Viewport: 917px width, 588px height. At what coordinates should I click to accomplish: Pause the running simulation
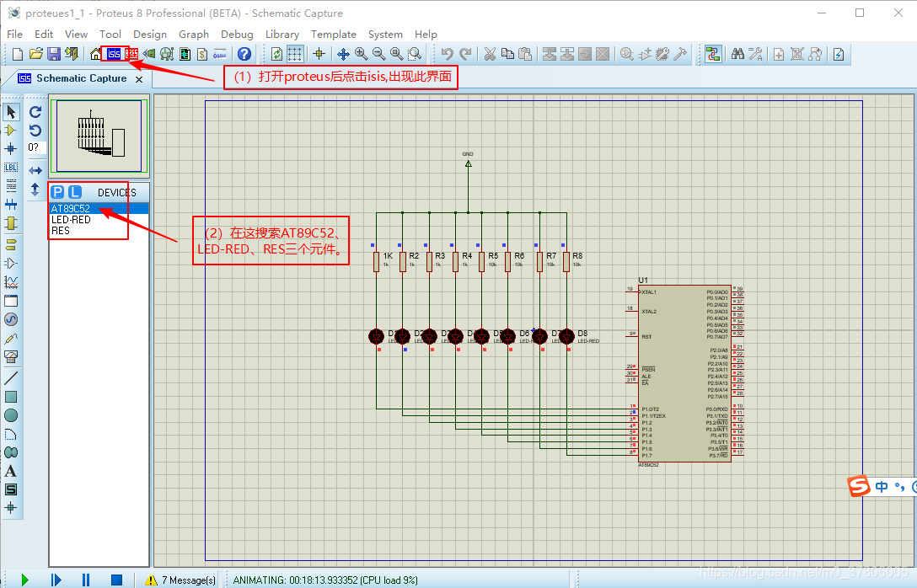point(86,580)
